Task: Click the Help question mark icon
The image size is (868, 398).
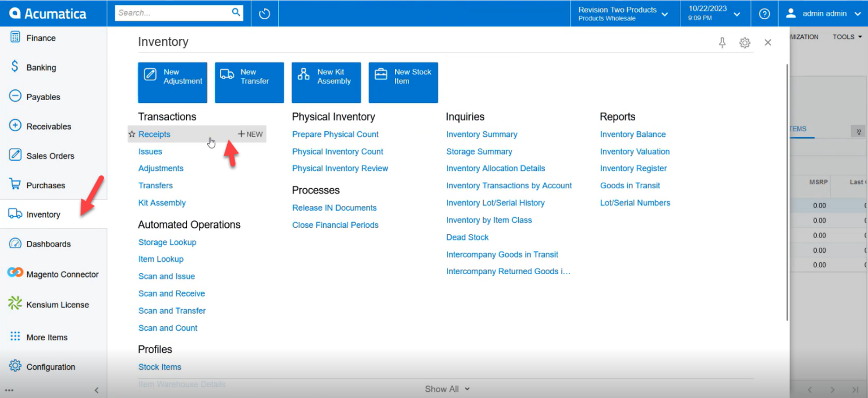Action: click(765, 14)
